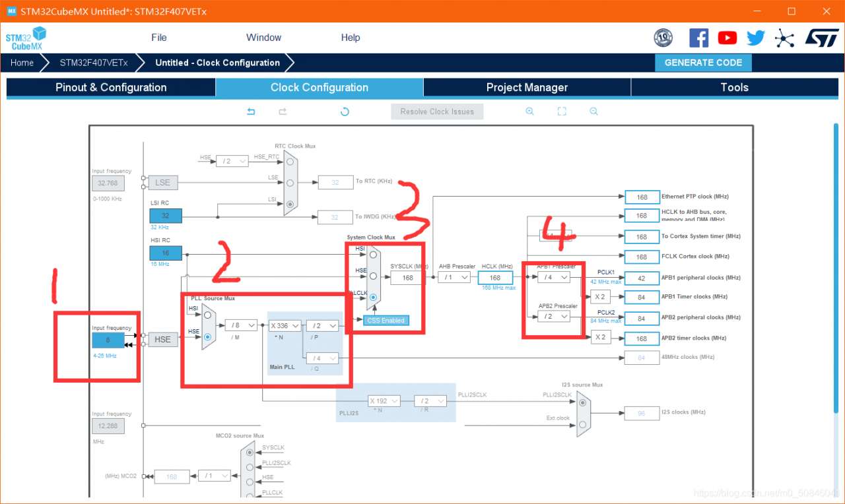Image resolution: width=845 pixels, height=504 pixels.
Task: Open the Help menu
Action: pyautogui.click(x=351, y=38)
